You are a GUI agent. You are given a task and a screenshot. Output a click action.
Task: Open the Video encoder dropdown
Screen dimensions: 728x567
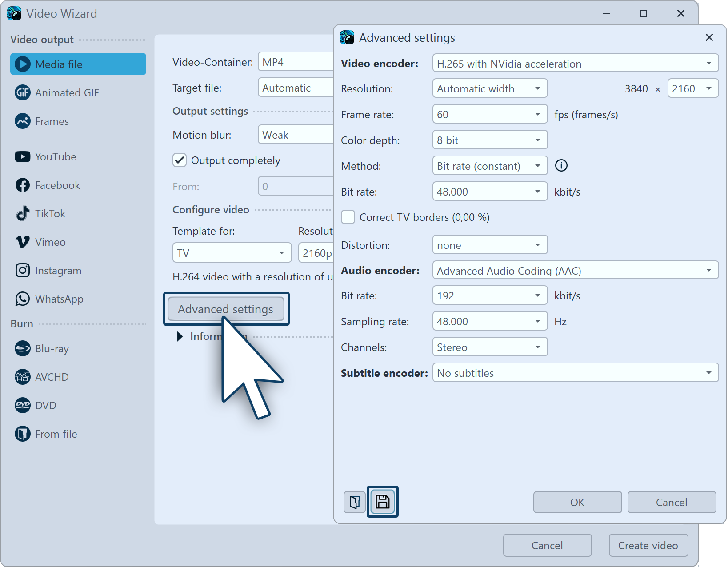575,64
